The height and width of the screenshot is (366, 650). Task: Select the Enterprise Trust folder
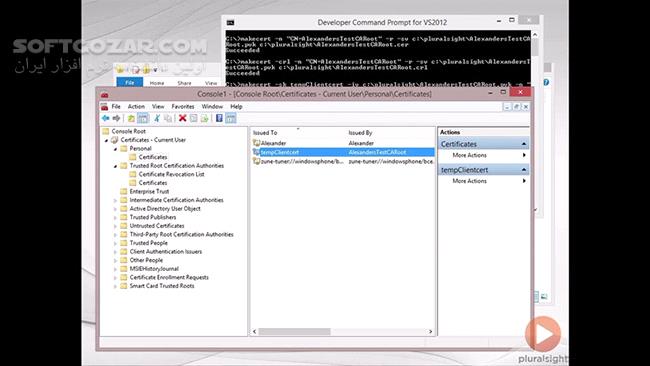point(149,191)
